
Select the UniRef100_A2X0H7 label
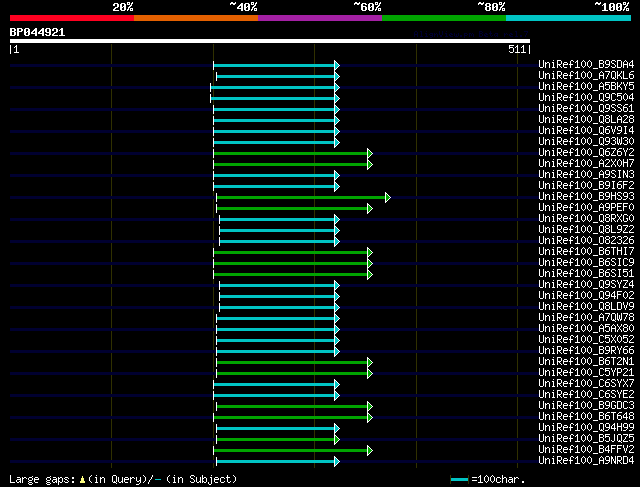[586, 164]
